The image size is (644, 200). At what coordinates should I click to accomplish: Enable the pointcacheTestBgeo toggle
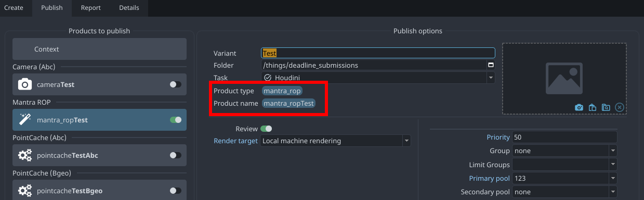click(x=176, y=191)
